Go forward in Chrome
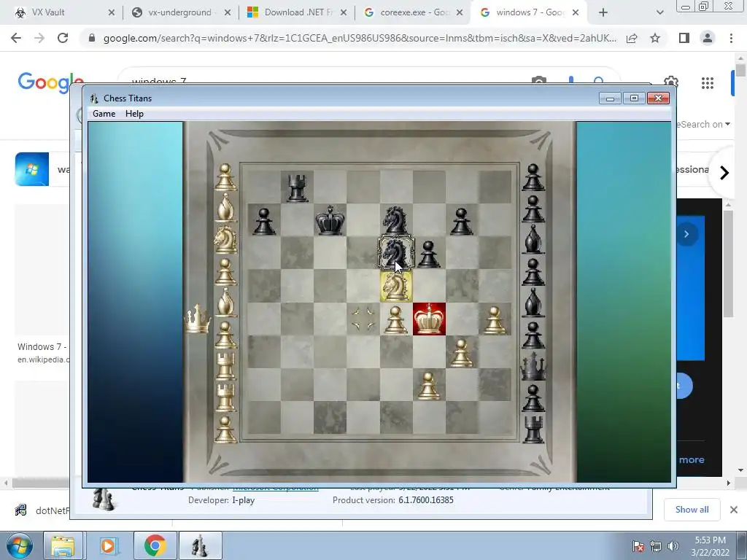Screen dimensions: 747x560 pyautogui.click(x=39, y=38)
